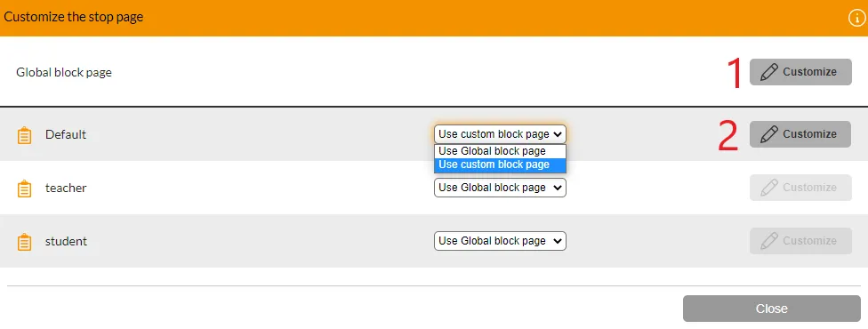Click the disabled Customize button for student
Viewport: 868px width, 329px height.
coord(800,241)
